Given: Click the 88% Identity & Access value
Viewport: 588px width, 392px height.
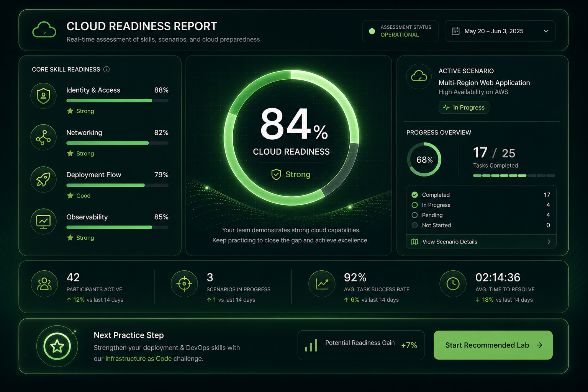Looking at the screenshot, I should click(x=161, y=90).
